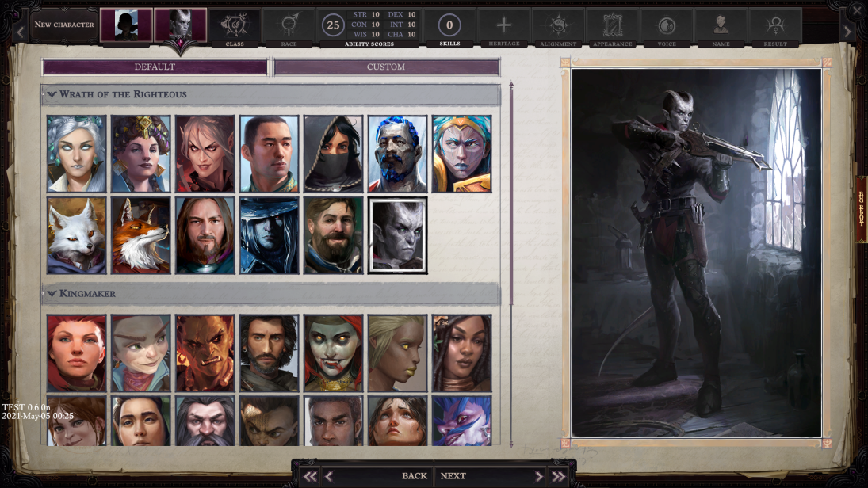868x488 pixels.
Task: Choose the wide-brimmed hat figure portrait
Action: (x=269, y=236)
